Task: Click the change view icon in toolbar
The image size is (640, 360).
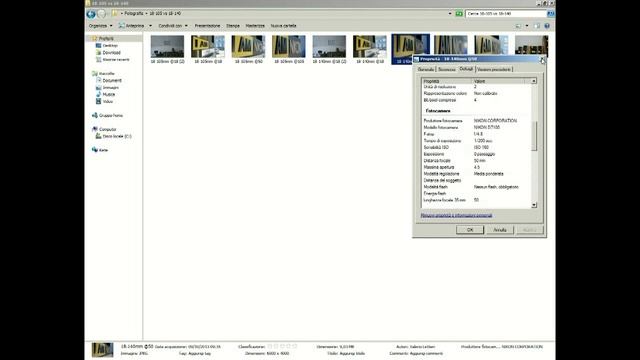Action: pyautogui.click(x=518, y=26)
